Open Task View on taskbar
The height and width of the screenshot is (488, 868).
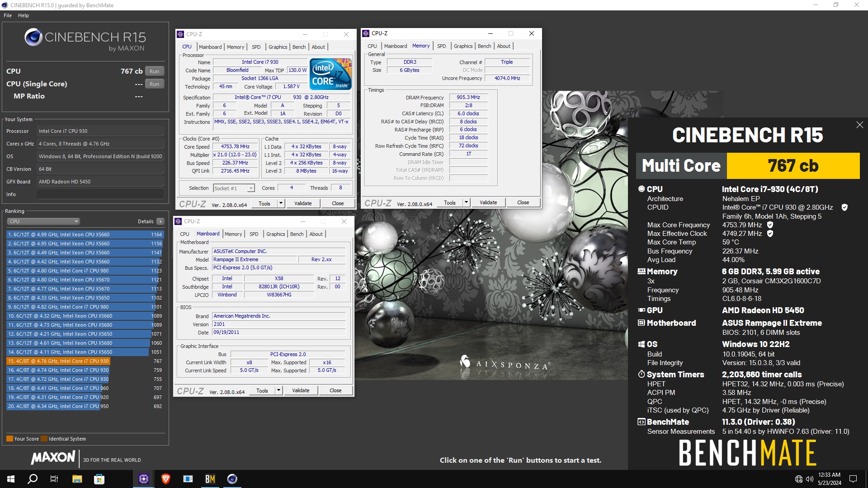(54, 479)
